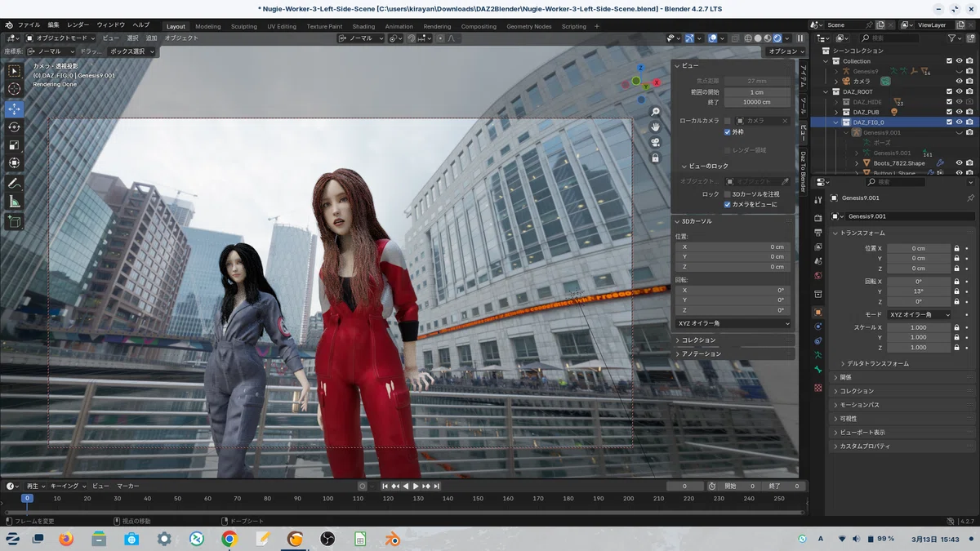This screenshot has height=551, width=980.
Task: Click the viewport pan hand icon
Action: tap(655, 127)
